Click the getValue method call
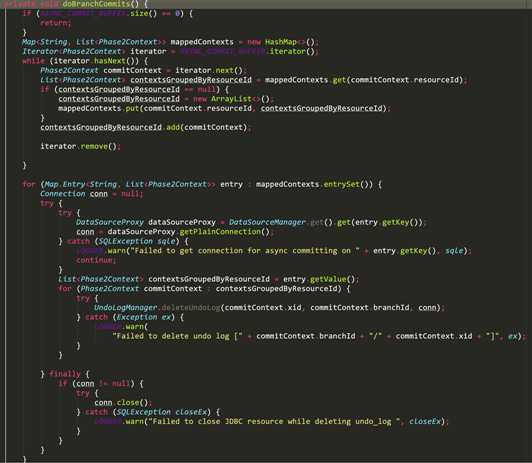This screenshot has height=463, width=532. (x=328, y=279)
